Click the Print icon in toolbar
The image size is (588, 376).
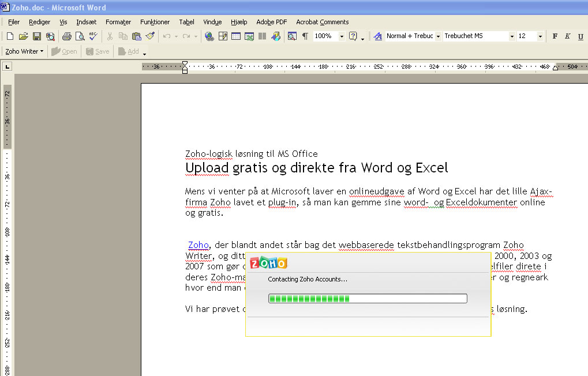point(66,36)
